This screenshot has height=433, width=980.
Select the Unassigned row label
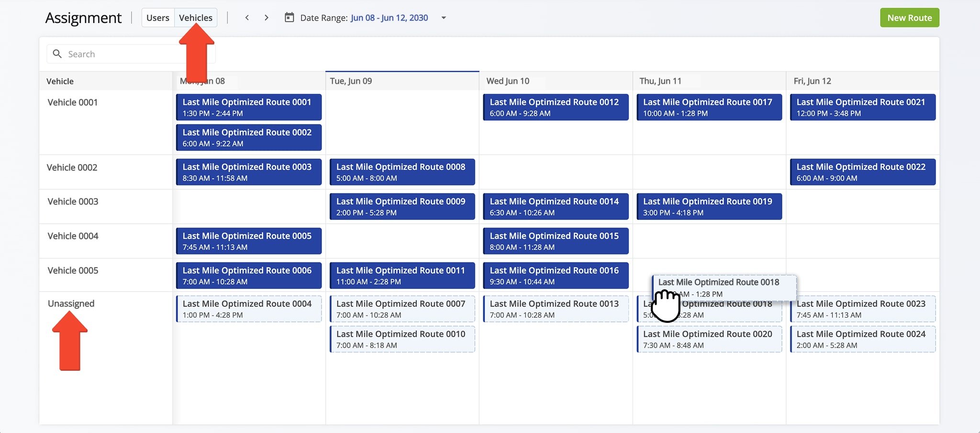click(x=71, y=304)
